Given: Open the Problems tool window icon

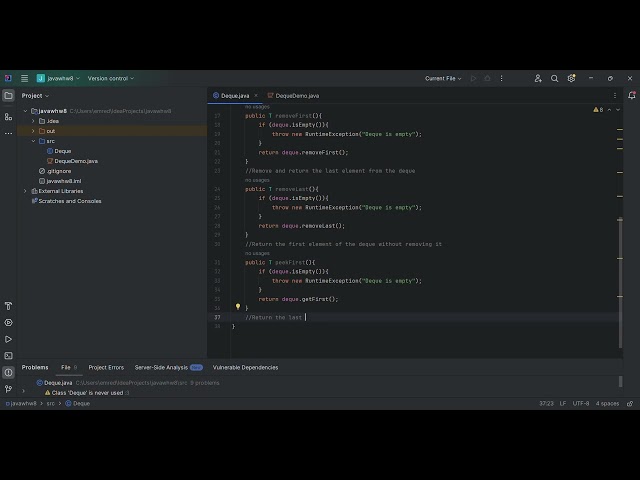Looking at the screenshot, I should tap(8, 372).
